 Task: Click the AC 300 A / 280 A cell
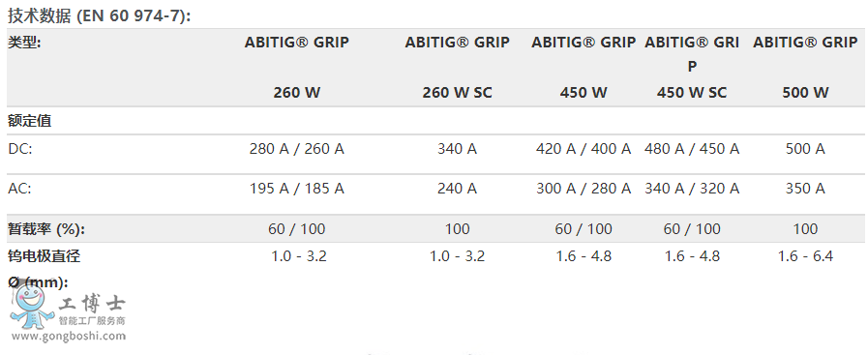coord(584,190)
